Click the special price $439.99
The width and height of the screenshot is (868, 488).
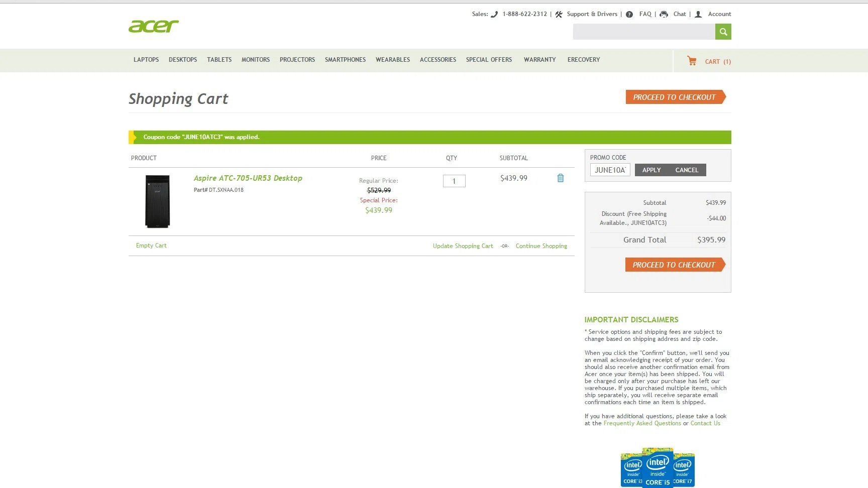[x=379, y=210]
